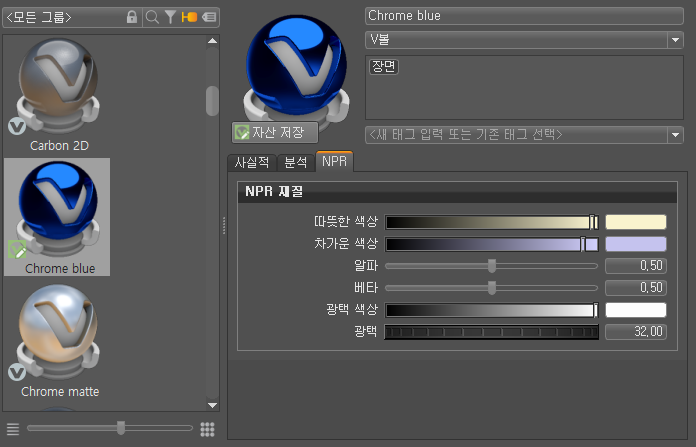Click the 베타 value field 0,50
Screen dimensions: 696x447
coord(636,288)
